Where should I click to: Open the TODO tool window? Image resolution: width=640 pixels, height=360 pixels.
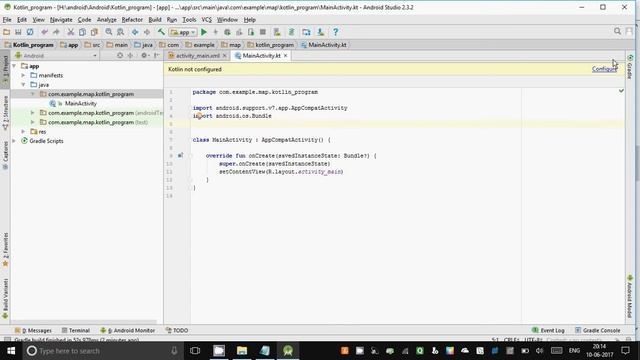click(177, 330)
